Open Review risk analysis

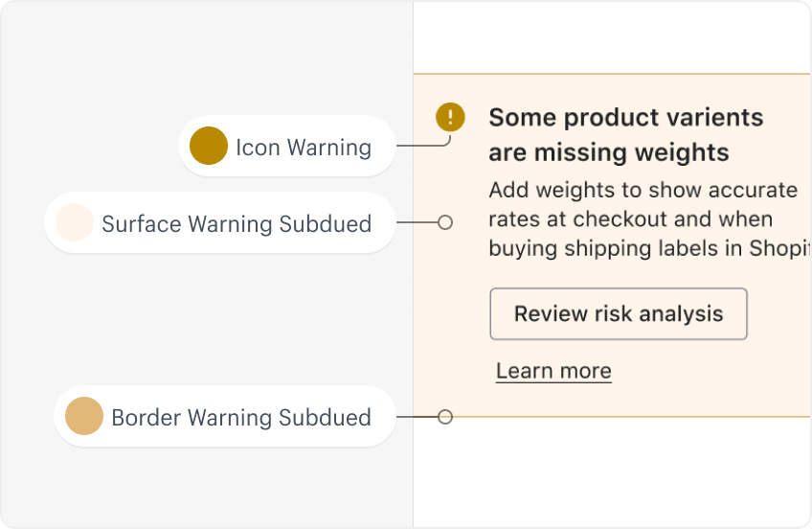(x=619, y=314)
